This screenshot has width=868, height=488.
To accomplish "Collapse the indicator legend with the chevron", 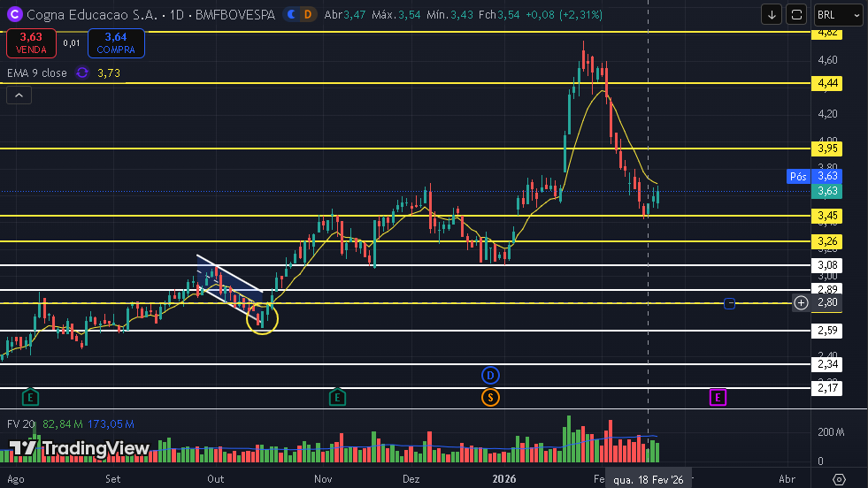I will pos(19,95).
